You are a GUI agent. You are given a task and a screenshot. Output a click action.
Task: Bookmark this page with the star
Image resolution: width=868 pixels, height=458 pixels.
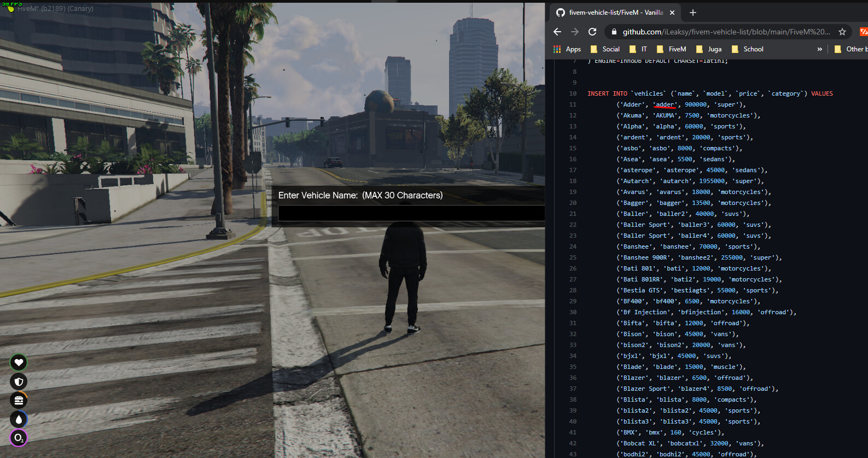[x=842, y=32]
